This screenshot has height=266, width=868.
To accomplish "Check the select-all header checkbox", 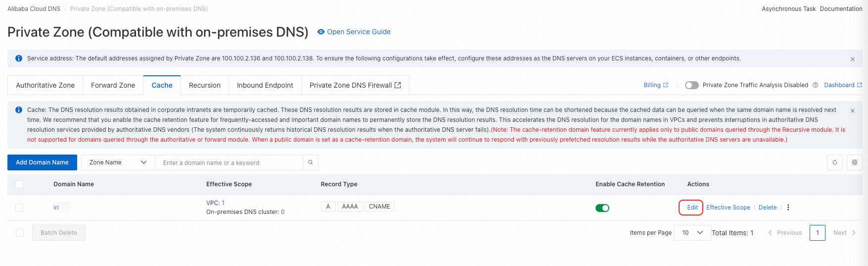I will [19, 184].
